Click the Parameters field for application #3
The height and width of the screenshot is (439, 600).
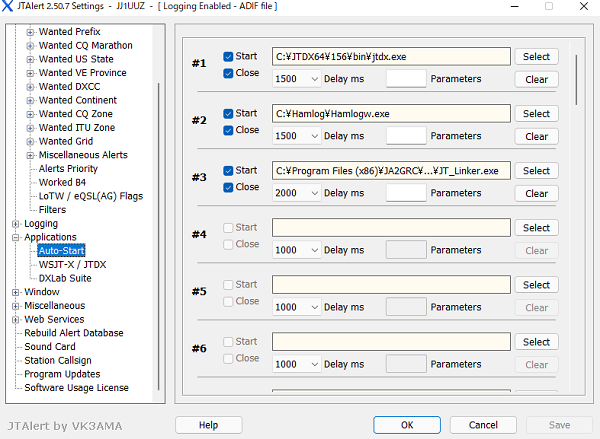[x=405, y=193]
